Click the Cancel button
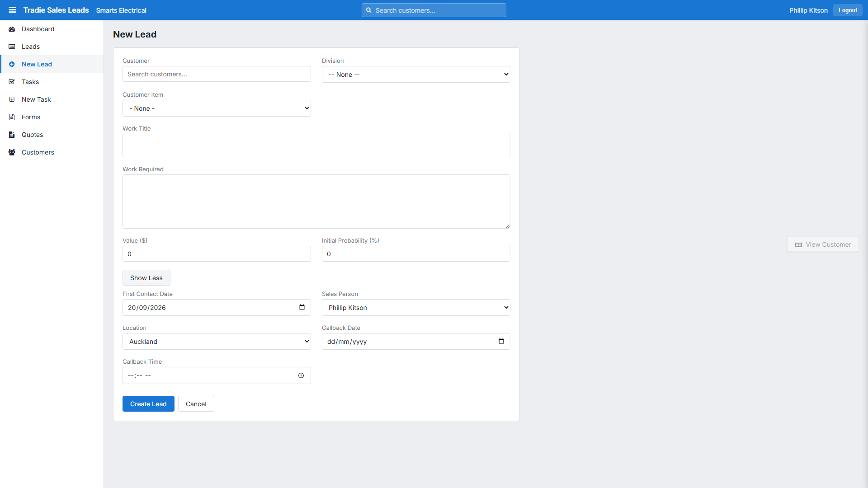 196,404
